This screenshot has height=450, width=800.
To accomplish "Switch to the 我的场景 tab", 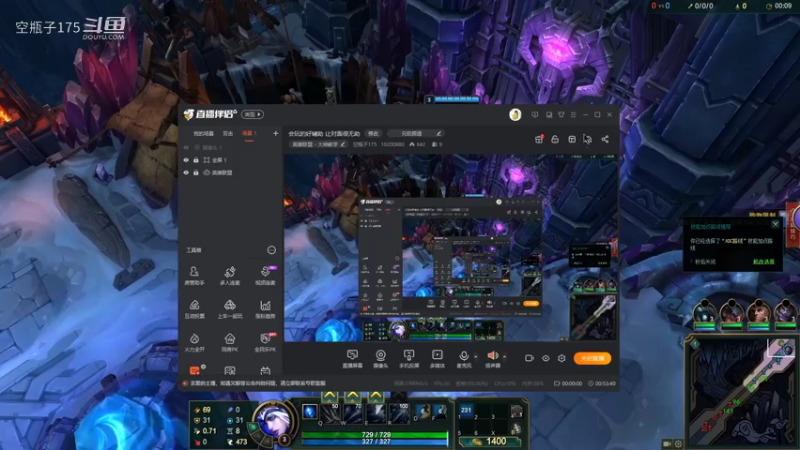I will point(203,134).
